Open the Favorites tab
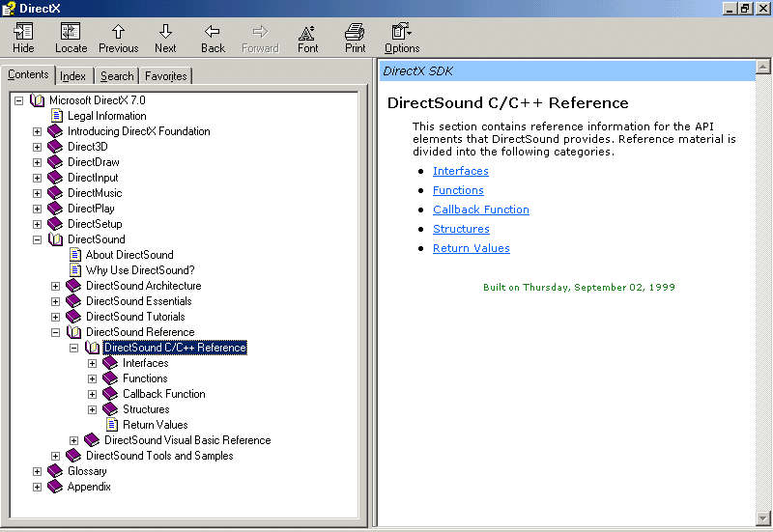Screen dimensions: 773x532 tap(165, 76)
